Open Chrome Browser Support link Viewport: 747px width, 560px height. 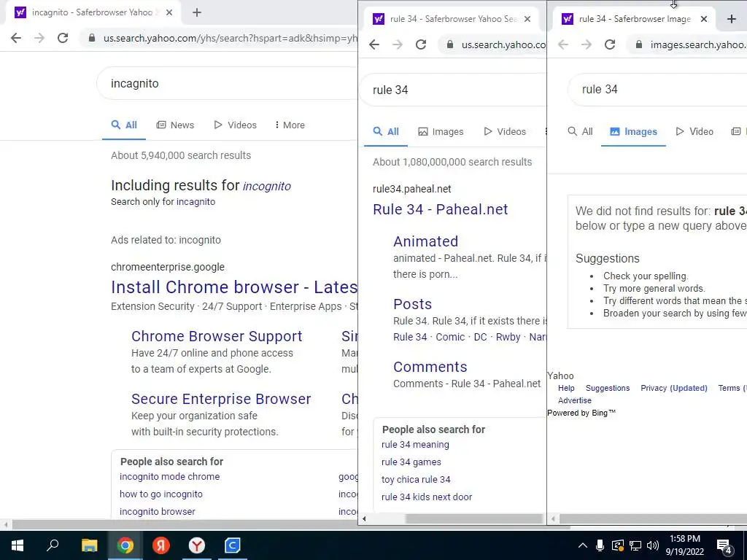point(217,336)
